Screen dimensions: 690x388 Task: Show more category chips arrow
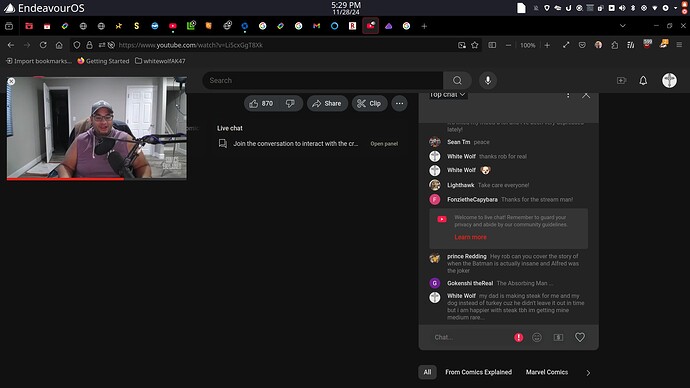click(588, 373)
